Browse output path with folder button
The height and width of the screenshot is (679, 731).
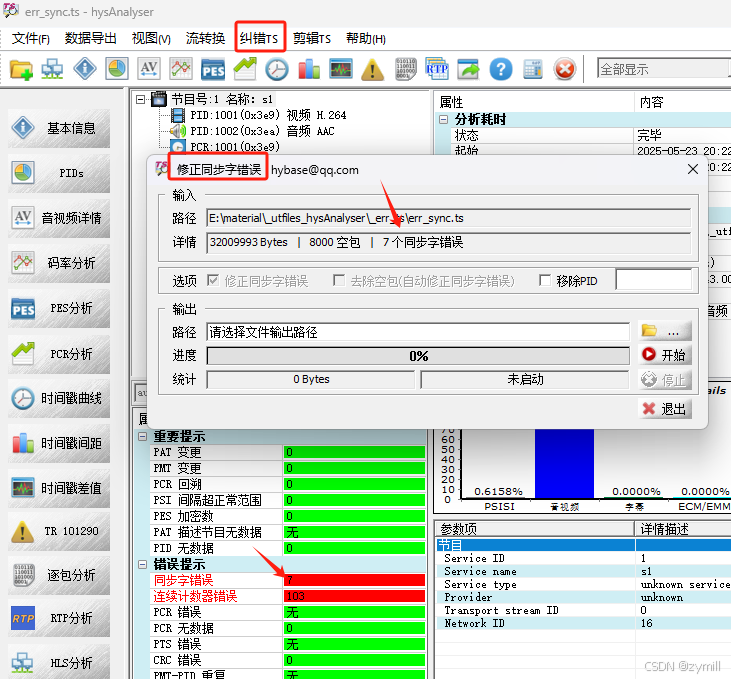pos(664,332)
